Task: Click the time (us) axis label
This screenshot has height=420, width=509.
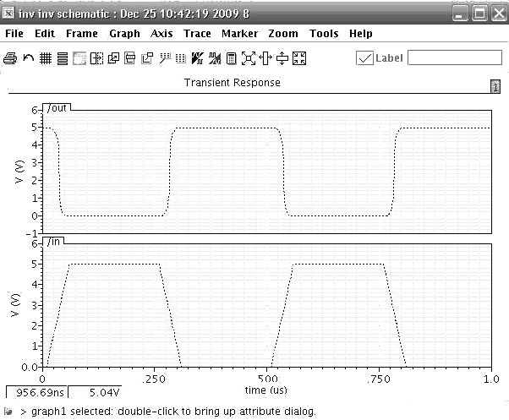Action: coord(265,390)
